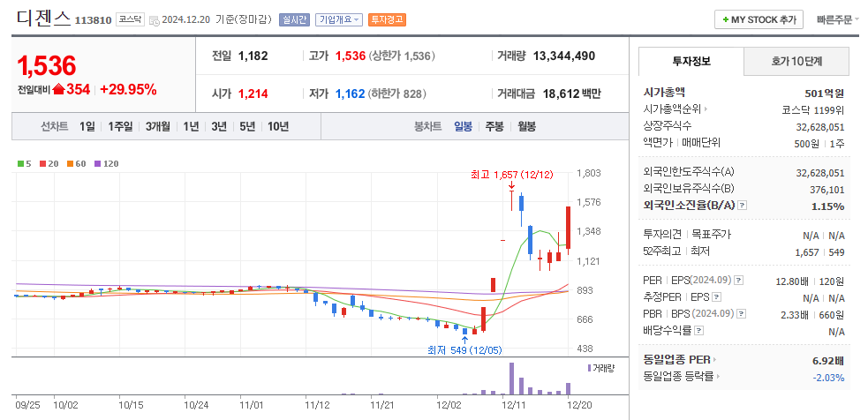This screenshot has height=420, width=868.
Task: Click the 전일 value 1,182
Action: [253, 56]
